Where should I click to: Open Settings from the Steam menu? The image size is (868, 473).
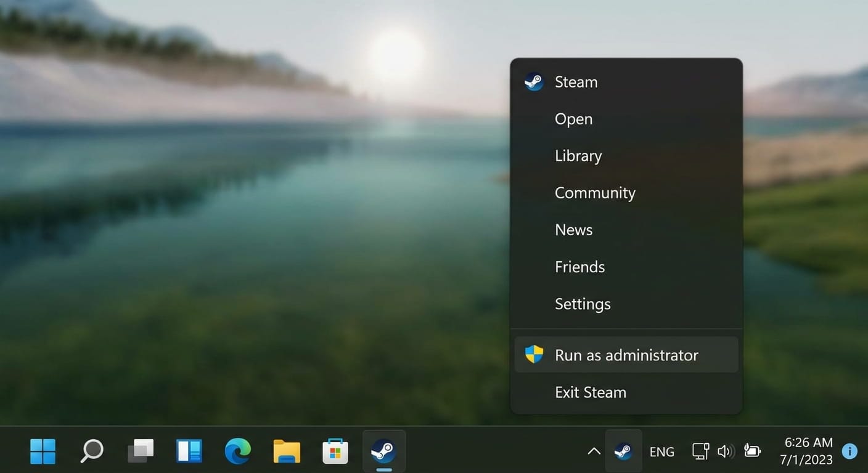point(626,304)
